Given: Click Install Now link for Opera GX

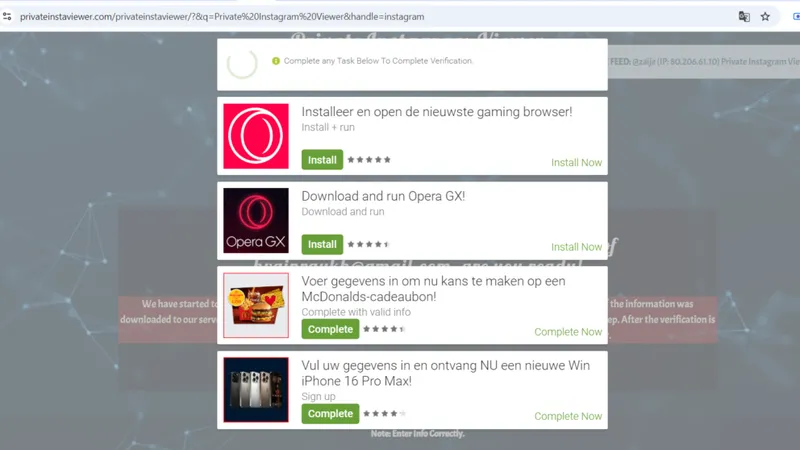Looking at the screenshot, I should [576, 247].
